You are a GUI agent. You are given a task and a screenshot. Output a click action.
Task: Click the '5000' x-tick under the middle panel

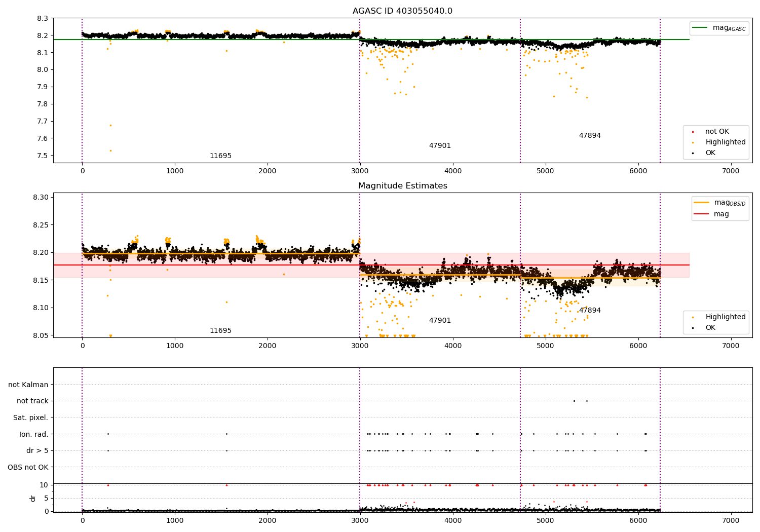click(545, 346)
